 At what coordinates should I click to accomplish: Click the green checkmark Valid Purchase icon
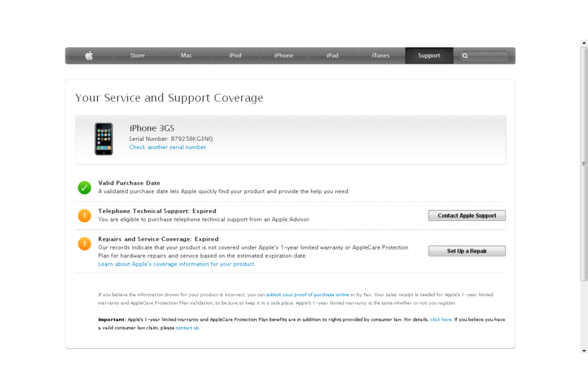click(84, 187)
